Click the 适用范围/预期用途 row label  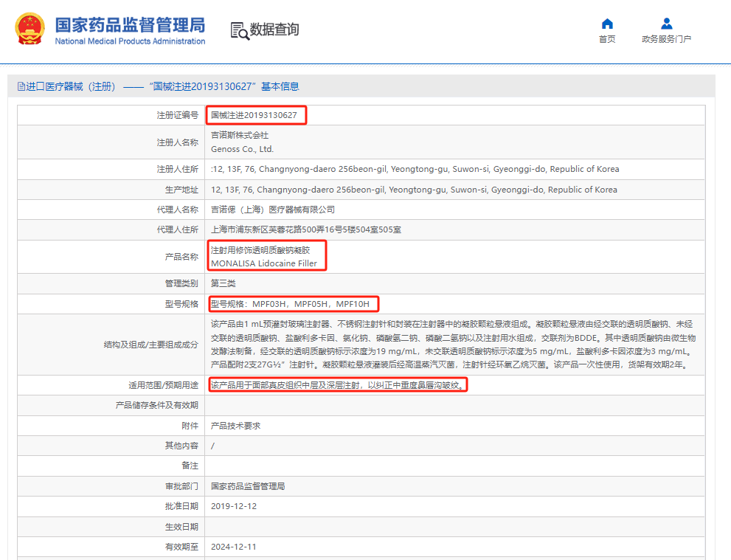[x=164, y=385]
